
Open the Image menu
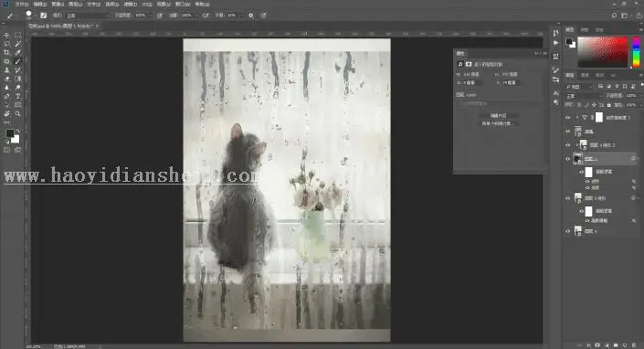point(58,4)
